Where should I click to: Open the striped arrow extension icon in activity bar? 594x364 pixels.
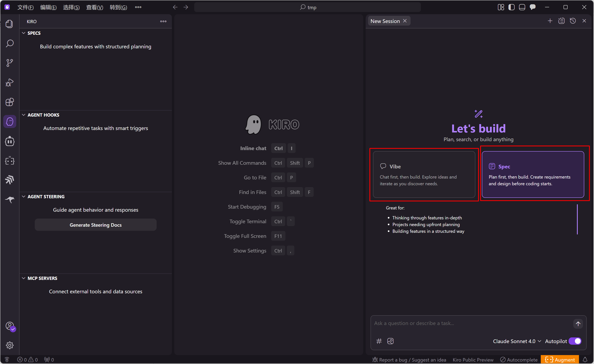(9, 180)
